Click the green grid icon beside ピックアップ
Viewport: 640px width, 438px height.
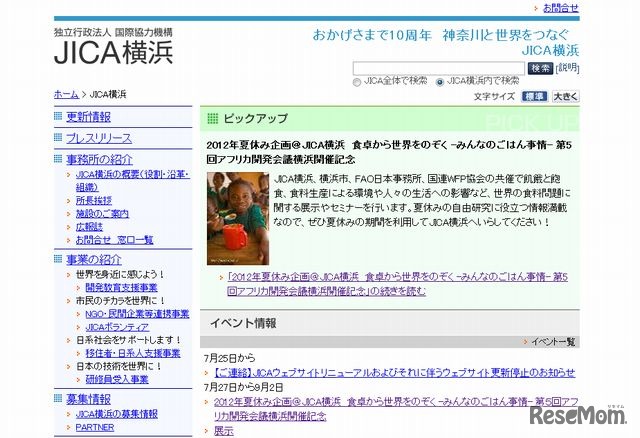(x=213, y=118)
